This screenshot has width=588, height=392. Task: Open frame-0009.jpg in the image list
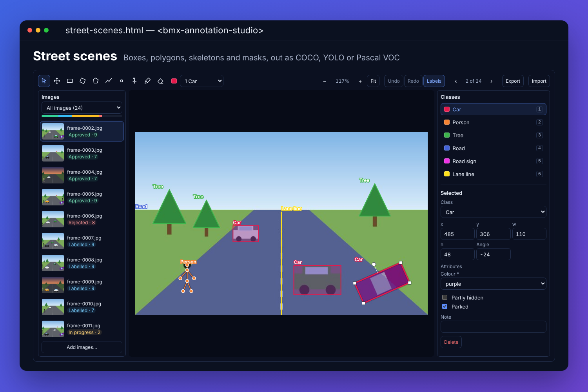(82, 285)
